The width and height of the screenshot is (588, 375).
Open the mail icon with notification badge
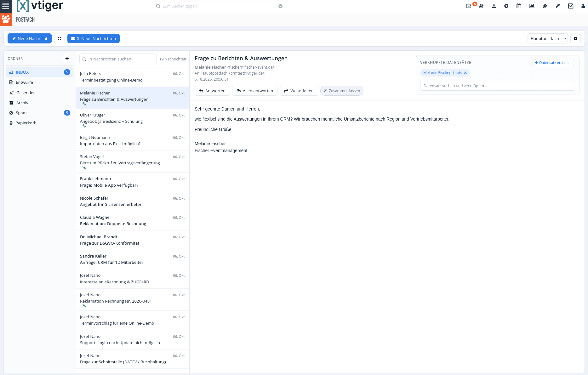469,6
